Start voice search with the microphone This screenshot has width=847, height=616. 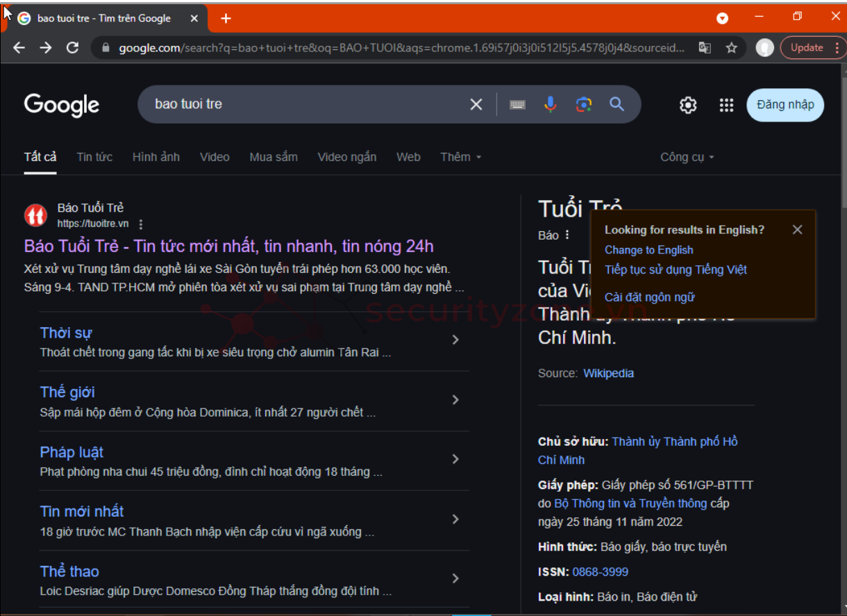[x=551, y=104]
